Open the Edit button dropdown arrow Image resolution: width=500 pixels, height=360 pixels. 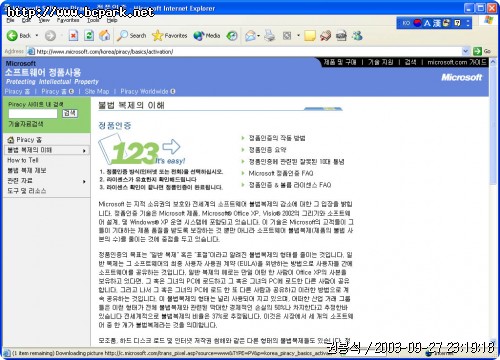click(x=298, y=35)
